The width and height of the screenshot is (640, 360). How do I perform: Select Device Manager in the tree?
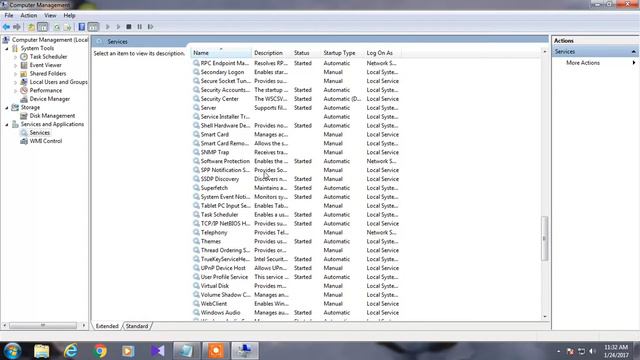(x=49, y=99)
